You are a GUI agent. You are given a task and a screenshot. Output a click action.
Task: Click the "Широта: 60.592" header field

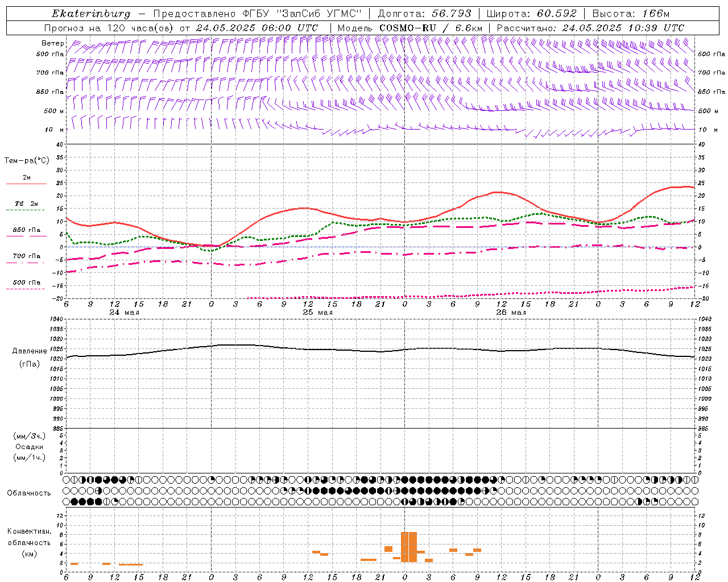point(532,14)
